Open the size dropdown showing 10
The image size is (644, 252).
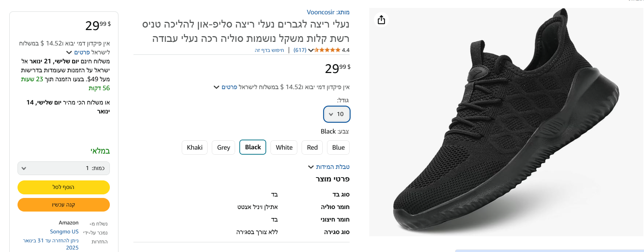click(337, 114)
